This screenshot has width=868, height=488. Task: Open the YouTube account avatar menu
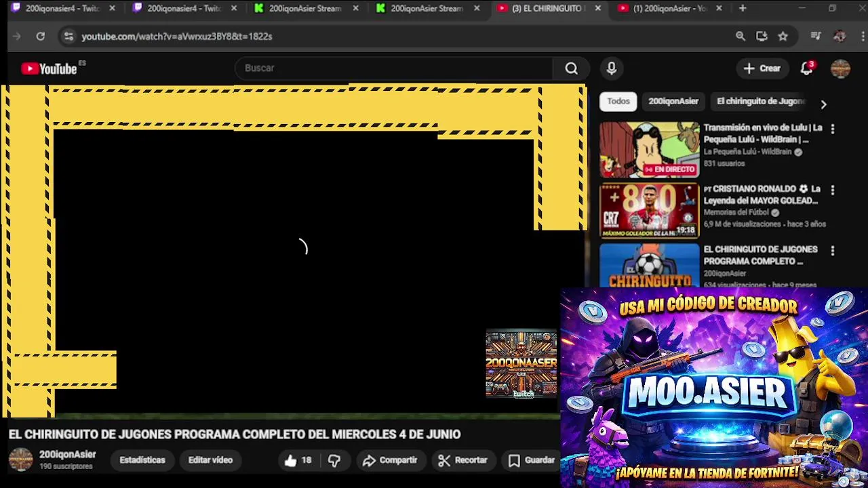(840, 68)
